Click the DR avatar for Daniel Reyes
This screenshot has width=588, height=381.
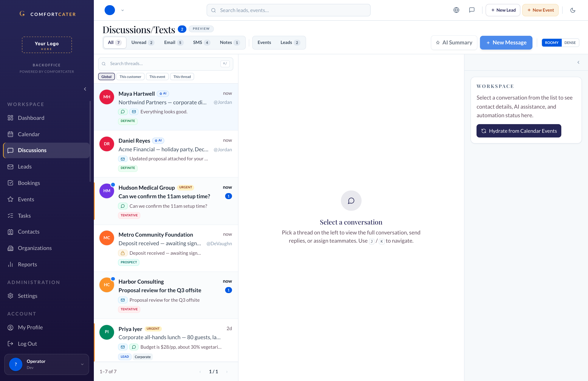tap(107, 144)
